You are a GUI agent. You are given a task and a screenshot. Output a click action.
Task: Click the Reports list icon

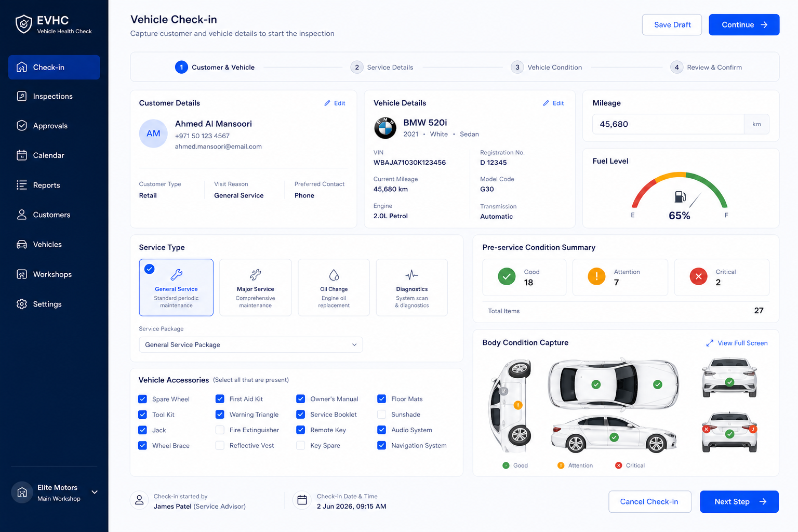coord(22,185)
